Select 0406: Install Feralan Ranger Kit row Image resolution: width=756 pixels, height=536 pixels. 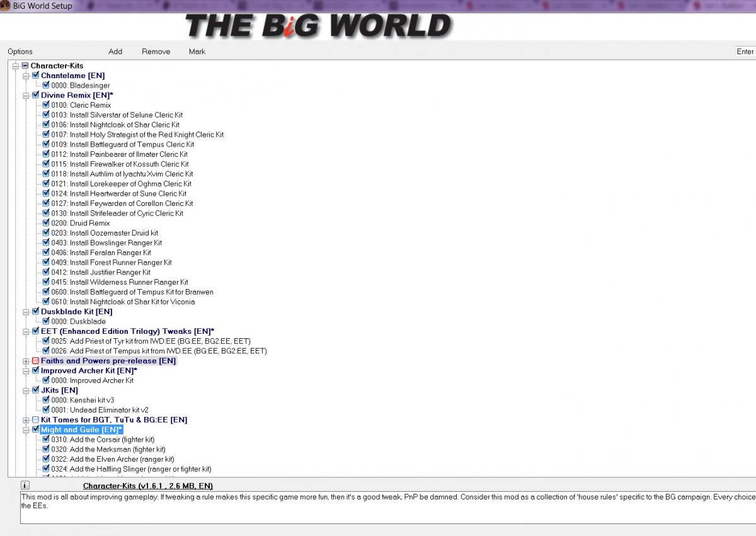(x=101, y=253)
